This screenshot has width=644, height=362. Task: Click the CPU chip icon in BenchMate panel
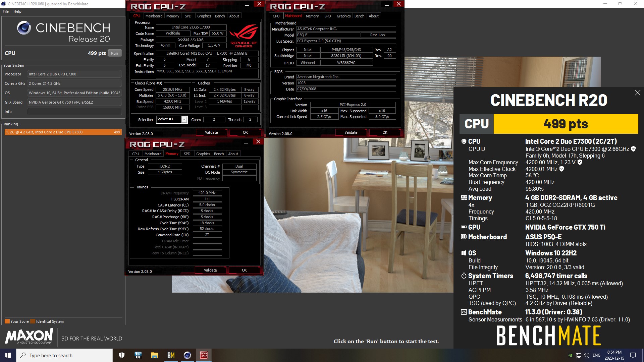[464, 141]
